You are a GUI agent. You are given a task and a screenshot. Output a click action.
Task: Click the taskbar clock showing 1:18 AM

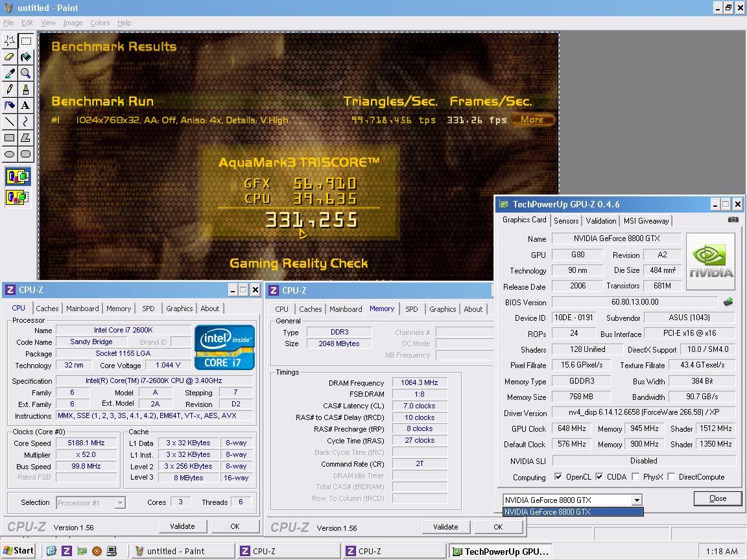722,552
